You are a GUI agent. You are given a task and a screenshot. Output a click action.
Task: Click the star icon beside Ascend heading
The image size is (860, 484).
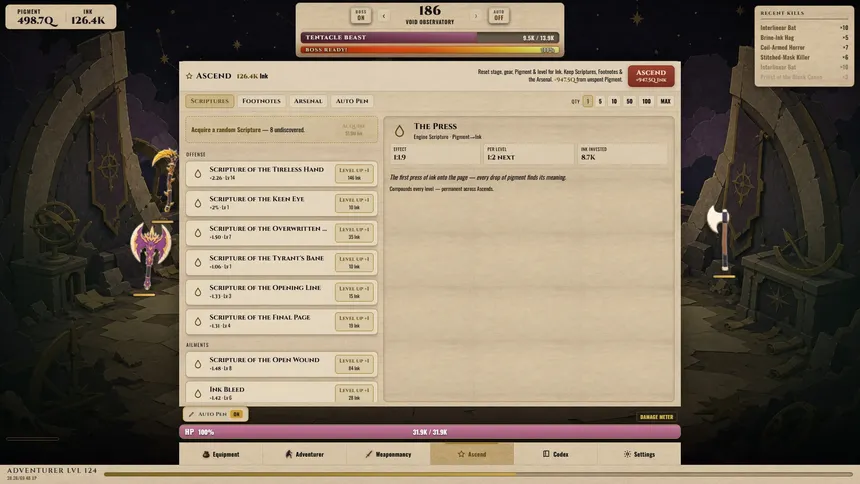[x=189, y=76]
